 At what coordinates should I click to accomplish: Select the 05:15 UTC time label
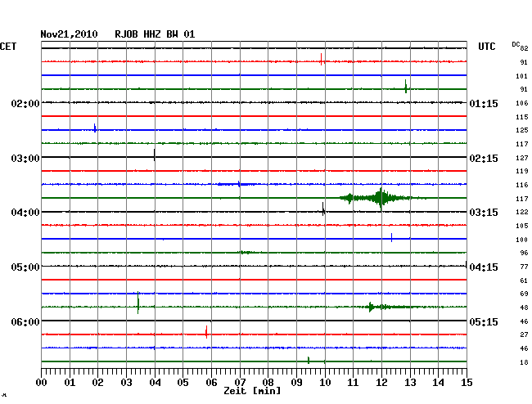484,321
